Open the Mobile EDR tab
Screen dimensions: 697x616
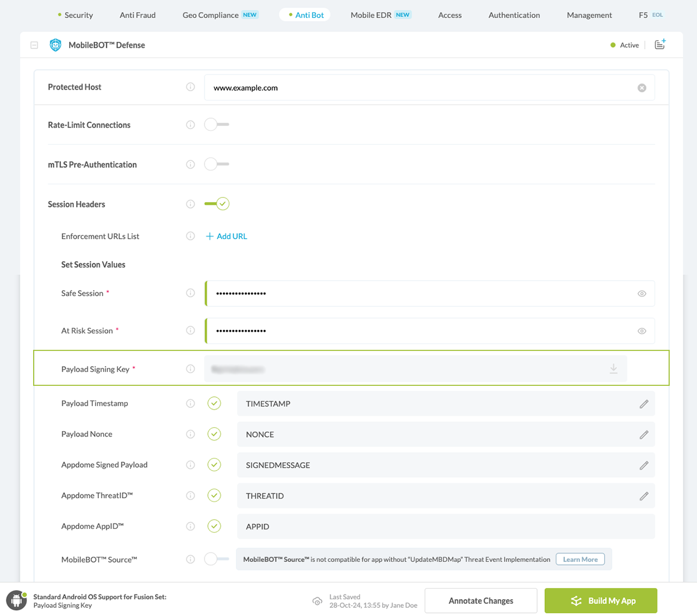click(371, 15)
